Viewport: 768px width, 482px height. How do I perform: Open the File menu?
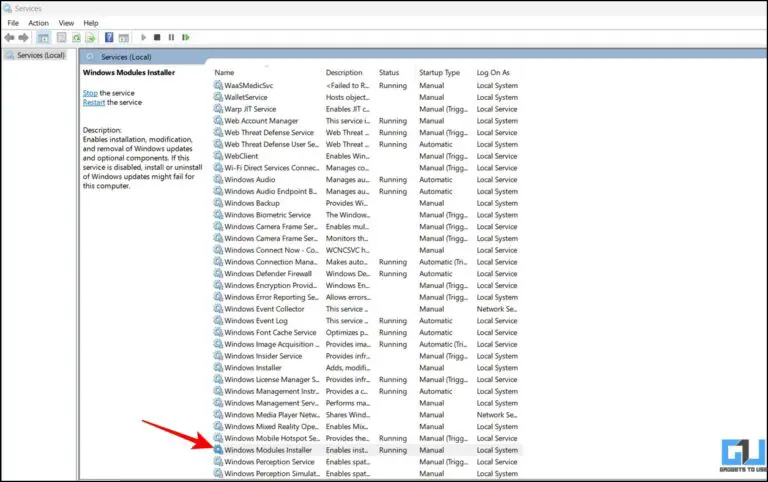13,22
